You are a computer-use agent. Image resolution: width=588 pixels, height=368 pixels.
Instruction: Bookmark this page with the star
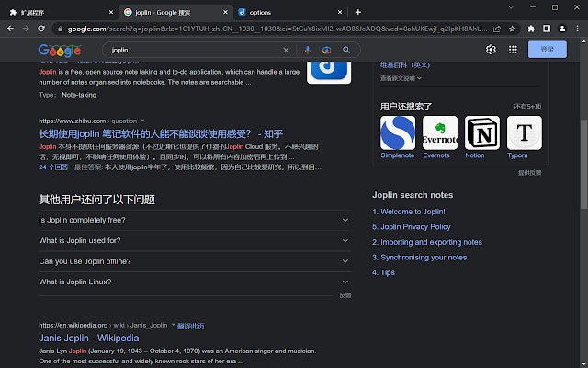click(x=513, y=29)
